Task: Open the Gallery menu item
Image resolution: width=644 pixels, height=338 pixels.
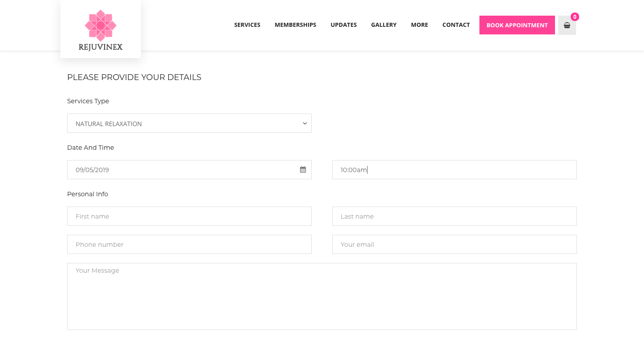Action: click(x=384, y=25)
